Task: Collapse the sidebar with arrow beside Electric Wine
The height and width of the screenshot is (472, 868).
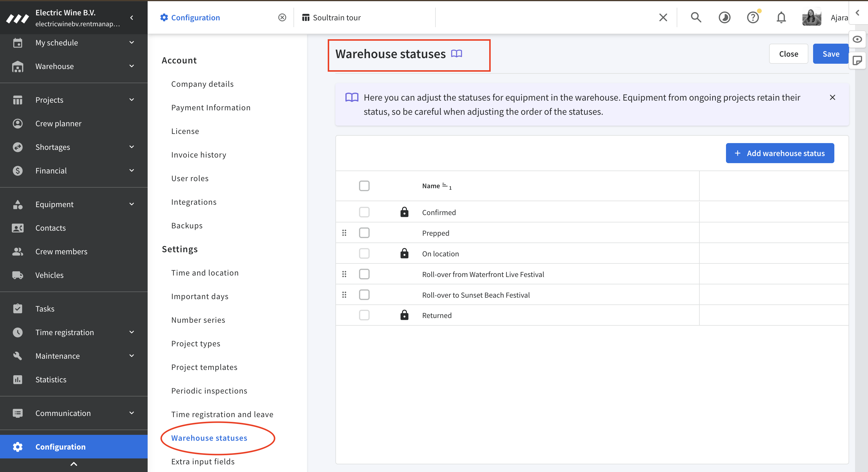Action: point(132,17)
